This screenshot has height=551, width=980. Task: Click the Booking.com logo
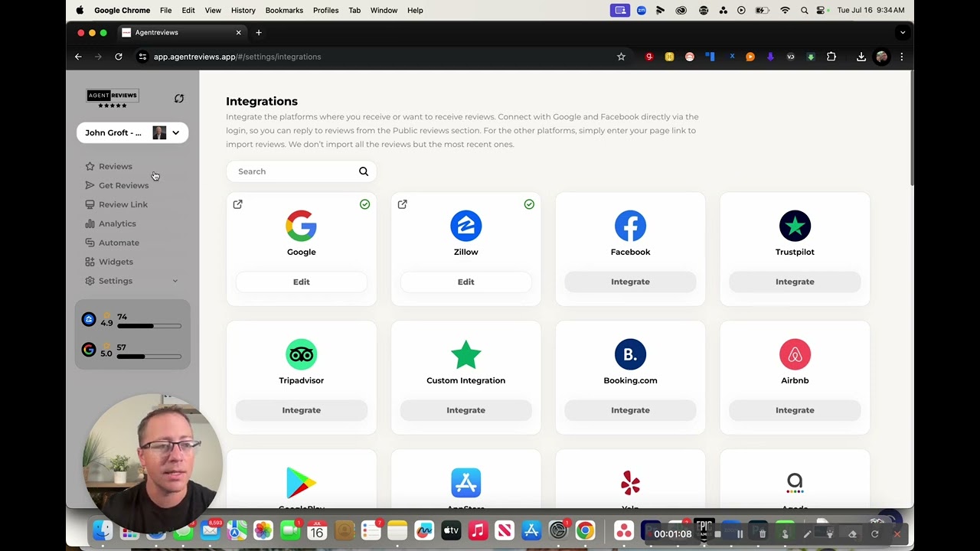[x=630, y=354]
